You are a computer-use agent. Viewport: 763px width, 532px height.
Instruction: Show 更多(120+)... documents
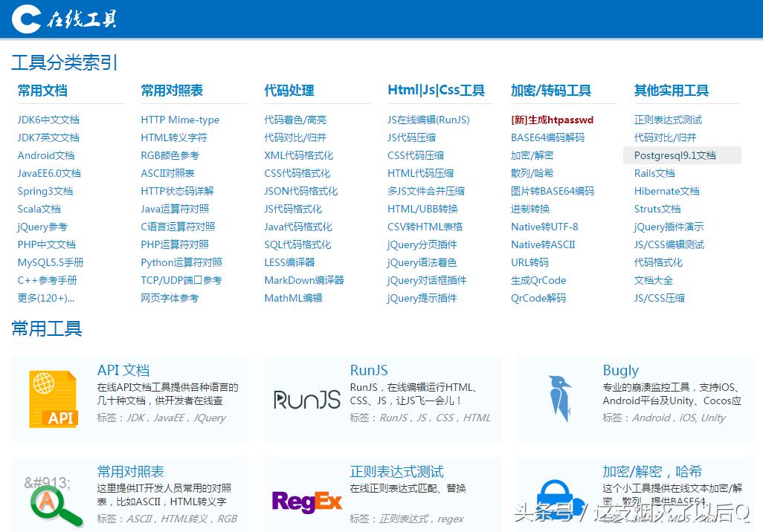[x=46, y=298]
